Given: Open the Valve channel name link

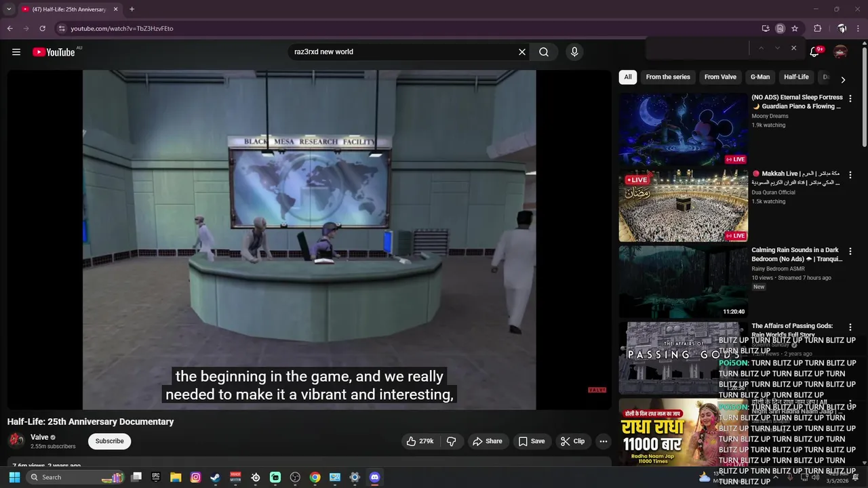Looking at the screenshot, I should click(x=39, y=437).
